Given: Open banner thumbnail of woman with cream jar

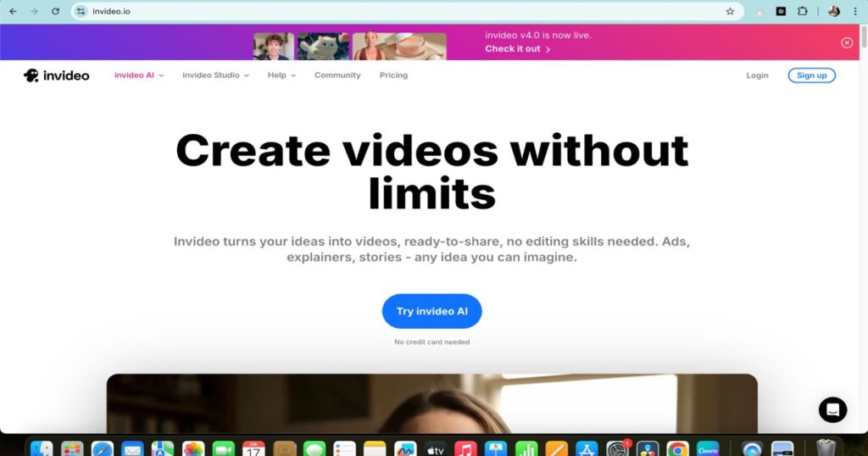Looking at the screenshot, I should coord(399,46).
